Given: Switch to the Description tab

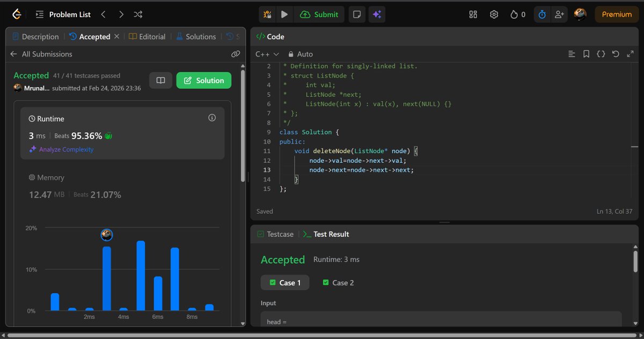Looking at the screenshot, I should point(35,37).
